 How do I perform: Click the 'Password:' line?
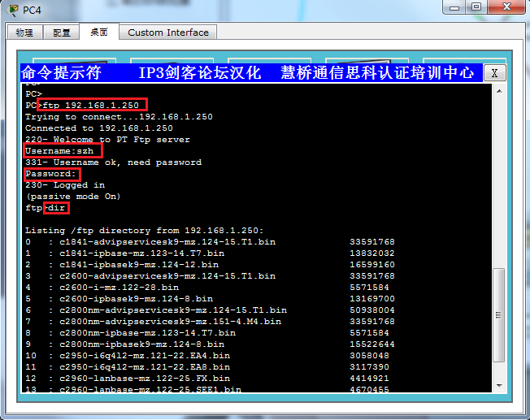(x=51, y=174)
